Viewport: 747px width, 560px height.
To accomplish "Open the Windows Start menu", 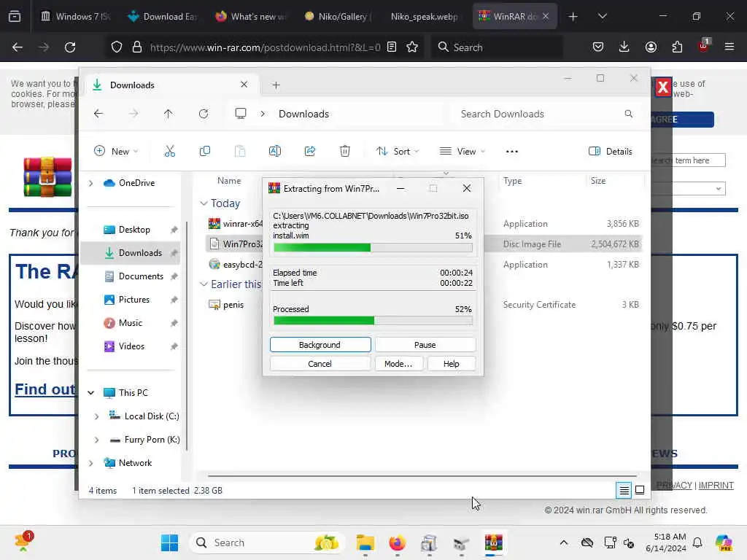I will click(x=169, y=542).
